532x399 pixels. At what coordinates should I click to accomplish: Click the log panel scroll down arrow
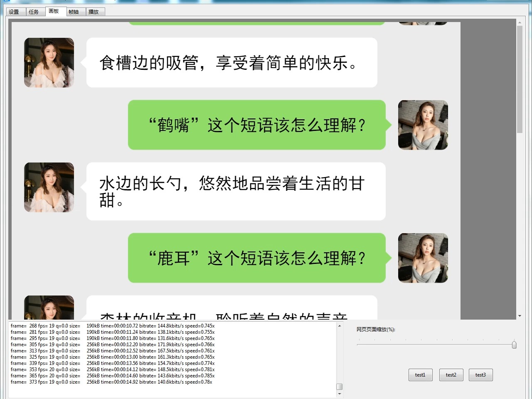pos(340,394)
